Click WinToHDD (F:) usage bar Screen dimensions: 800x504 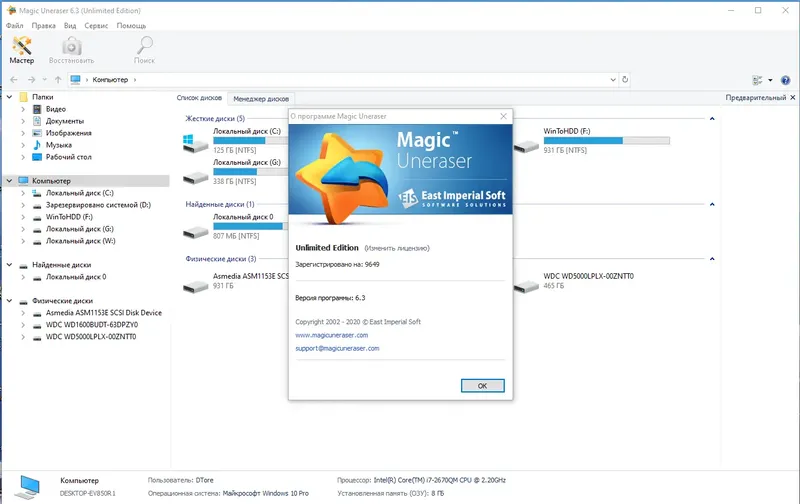point(606,140)
